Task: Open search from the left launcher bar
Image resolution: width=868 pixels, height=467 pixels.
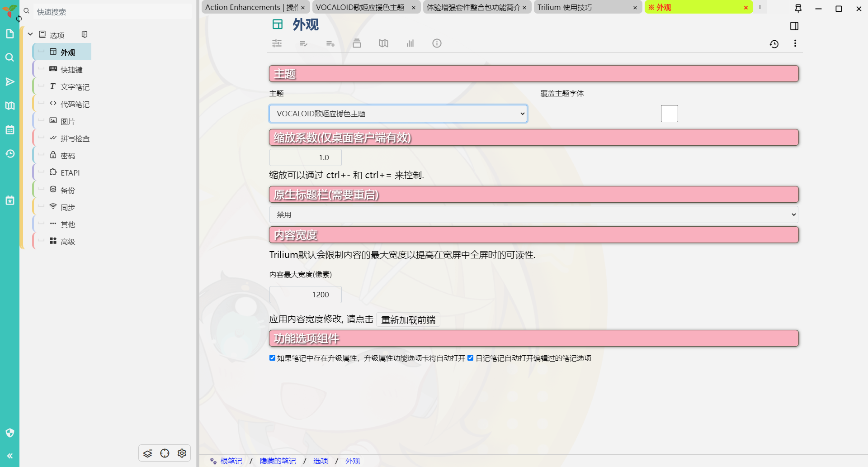Action: coord(10,57)
